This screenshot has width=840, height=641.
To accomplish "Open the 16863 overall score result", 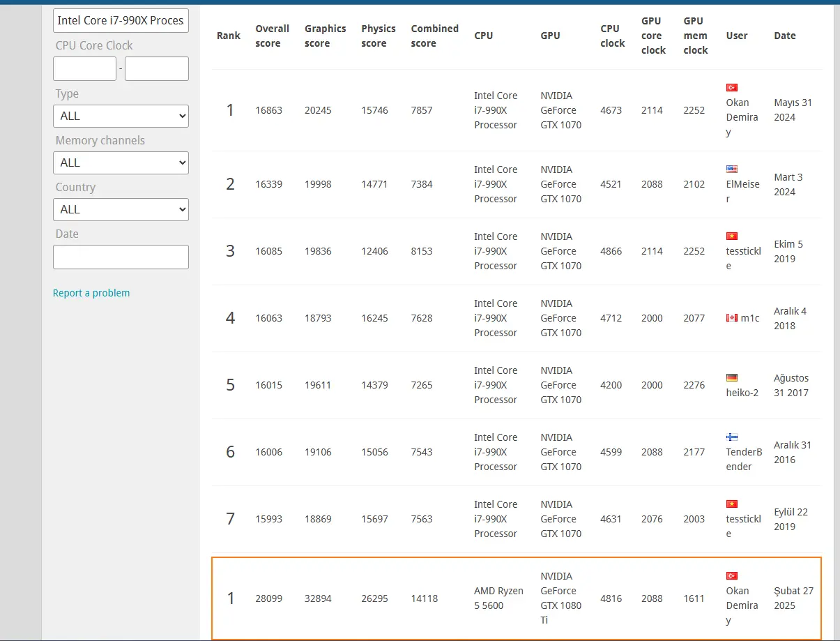I will click(x=268, y=110).
